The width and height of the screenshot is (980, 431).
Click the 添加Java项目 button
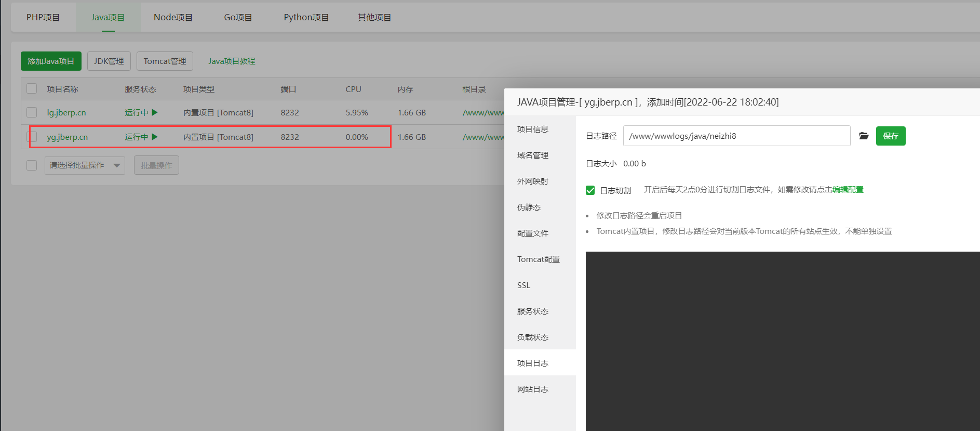[51, 61]
